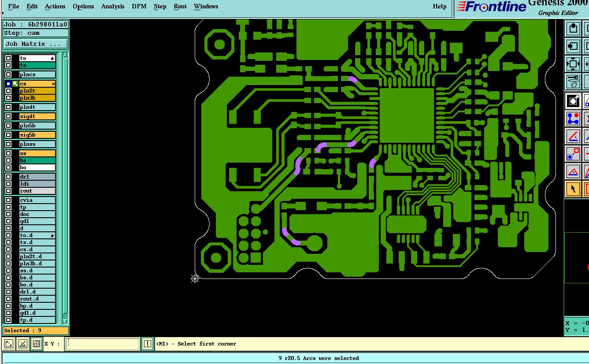Open the wrench and palette settings icon

(573, 82)
